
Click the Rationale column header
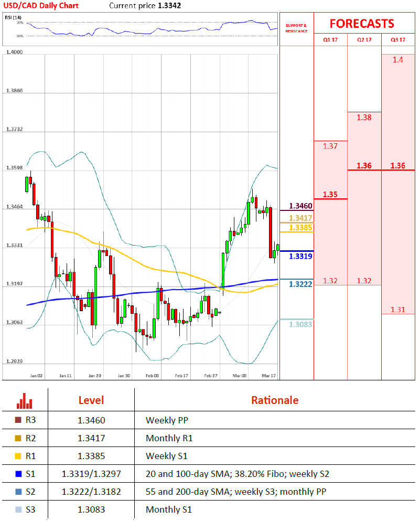click(x=275, y=400)
